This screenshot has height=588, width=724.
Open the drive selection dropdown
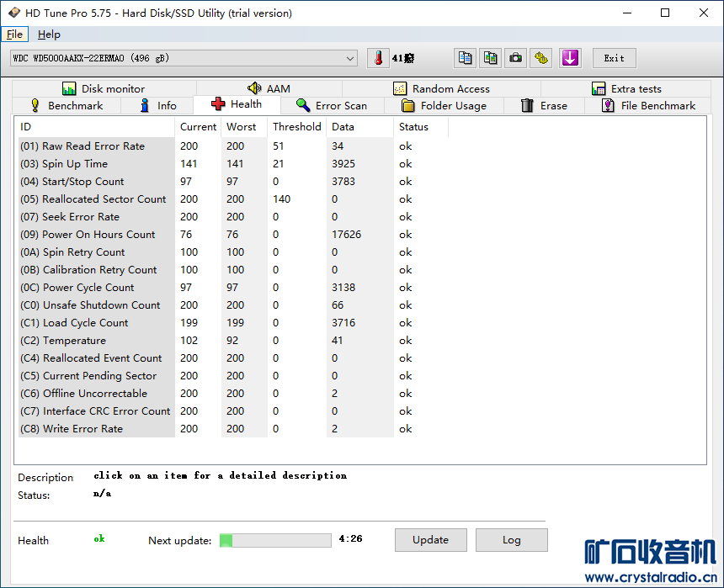[184, 58]
